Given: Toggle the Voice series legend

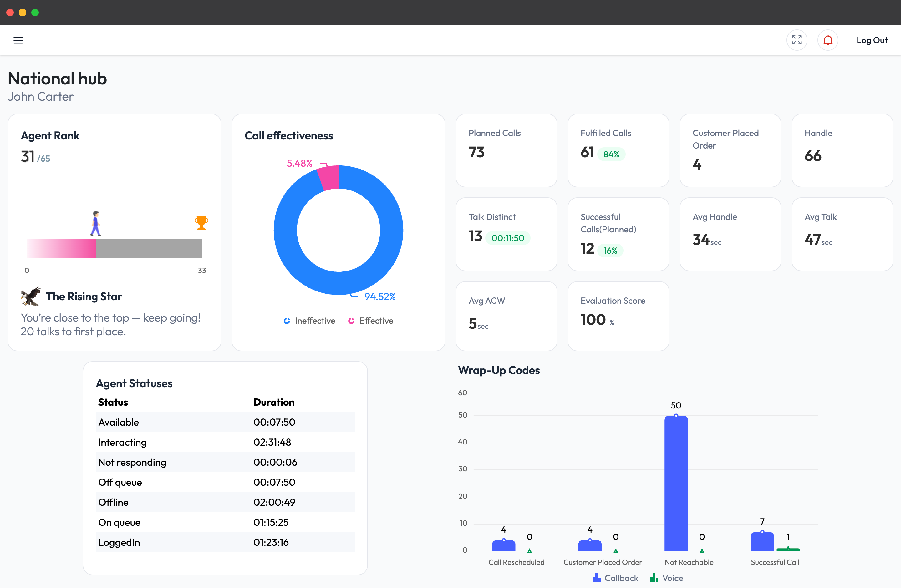Looking at the screenshot, I should pos(666,578).
